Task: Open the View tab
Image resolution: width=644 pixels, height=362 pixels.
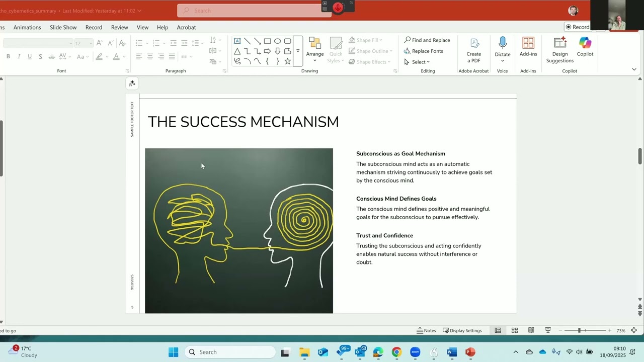Action: click(x=143, y=27)
